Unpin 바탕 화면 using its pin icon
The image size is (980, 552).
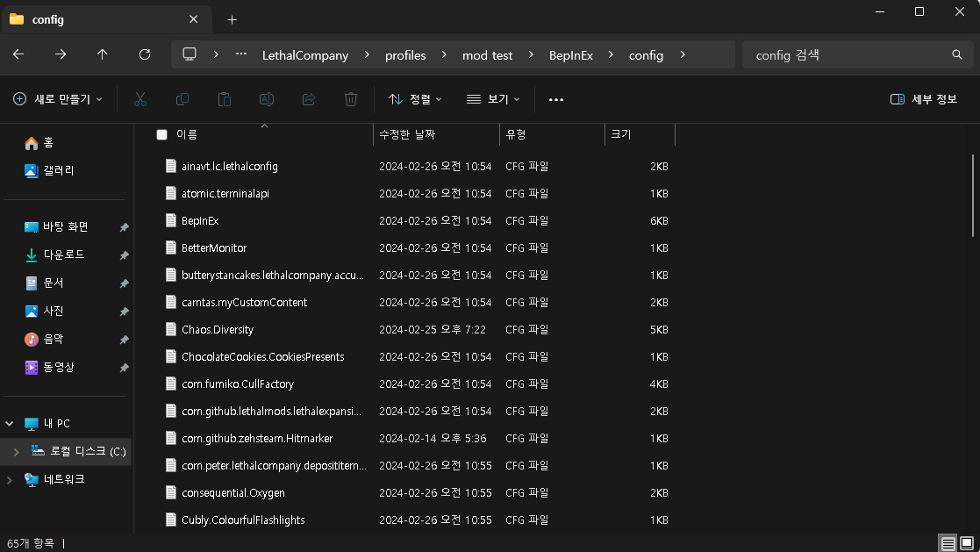coord(124,227)
